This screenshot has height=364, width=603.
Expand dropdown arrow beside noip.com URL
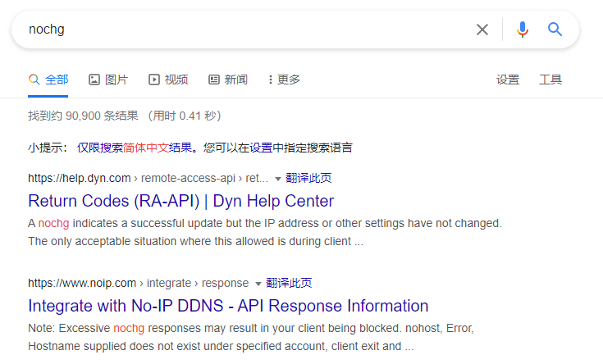pyautogui.click(x=258, y=284)
